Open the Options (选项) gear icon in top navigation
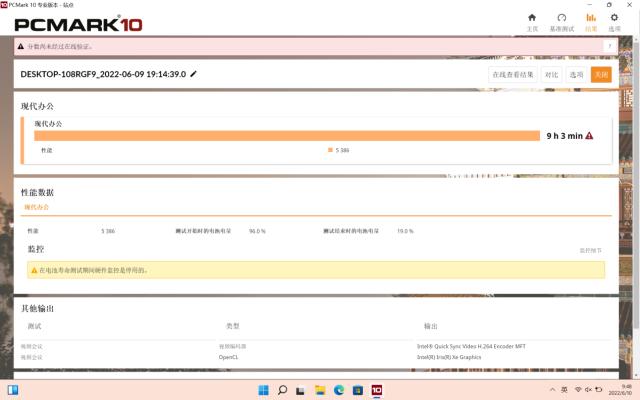Viewport: 640px width, 400px height. (614, 18)
